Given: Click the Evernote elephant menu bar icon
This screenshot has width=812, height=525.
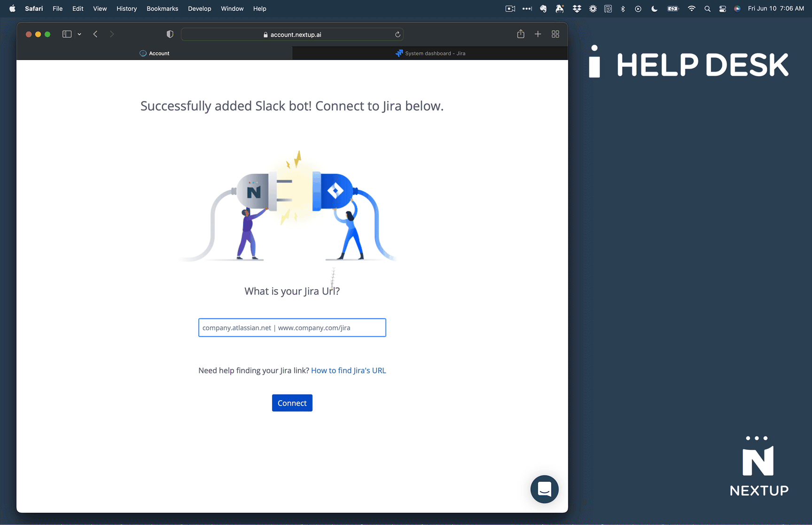Looking at the screenshot, I should tap(543, 8).
